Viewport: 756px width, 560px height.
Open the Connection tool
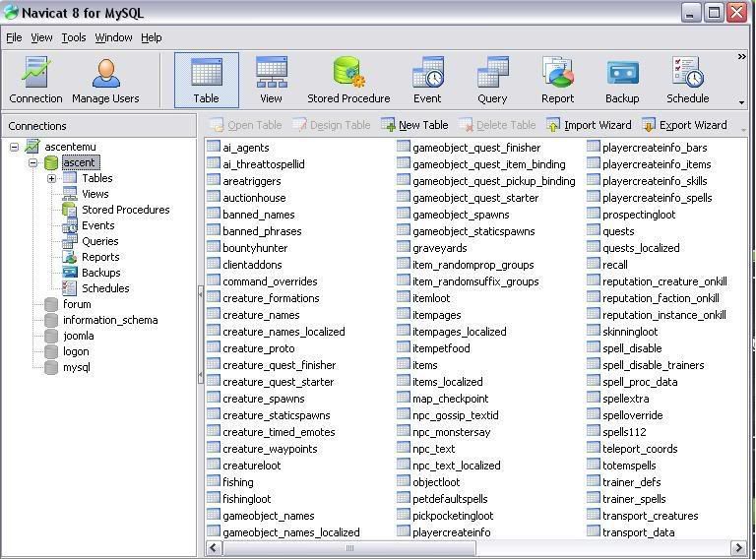coord(35,80)
